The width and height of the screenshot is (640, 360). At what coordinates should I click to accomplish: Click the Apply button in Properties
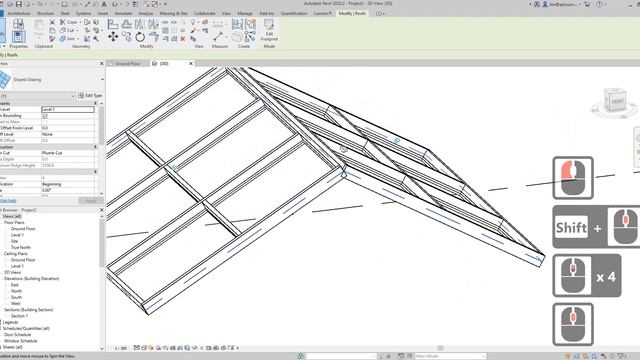pyautogui.click(x=90, y=200)
